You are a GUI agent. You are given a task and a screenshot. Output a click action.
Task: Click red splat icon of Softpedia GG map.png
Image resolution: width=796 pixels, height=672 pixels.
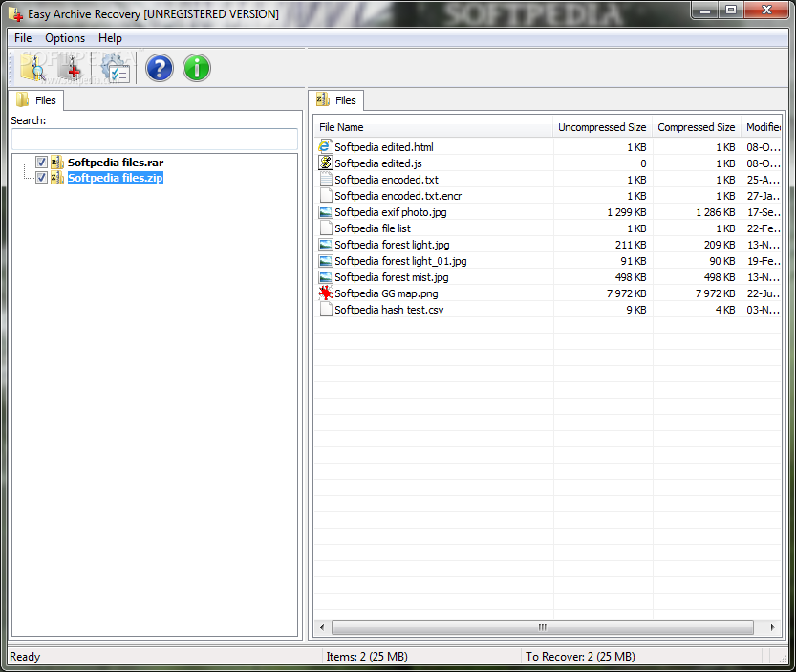click(x=326, y=293)
